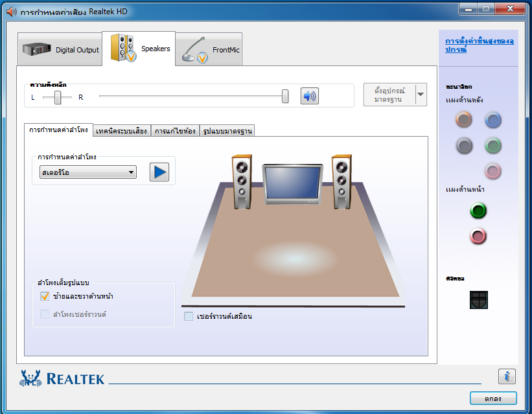Viewport: 532px width, 414px height.
Task: Click the blue rear panel jack
Action: [x=493, y=120]
